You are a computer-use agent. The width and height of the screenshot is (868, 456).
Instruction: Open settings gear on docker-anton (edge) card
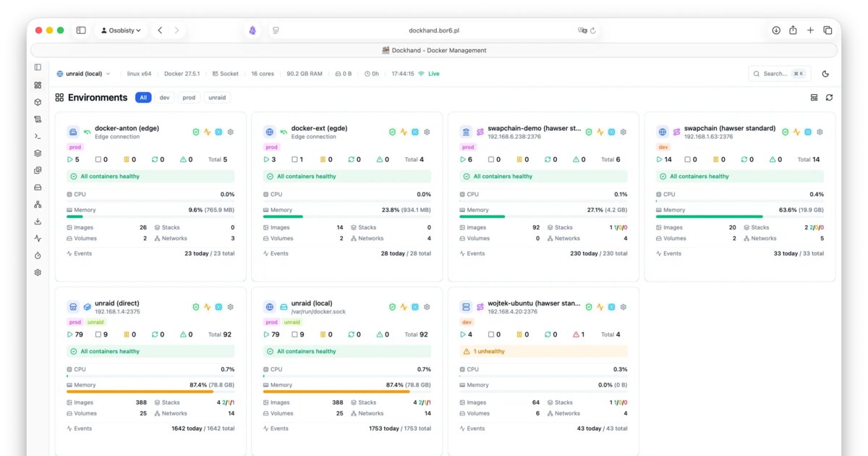(x=231, y=132)
